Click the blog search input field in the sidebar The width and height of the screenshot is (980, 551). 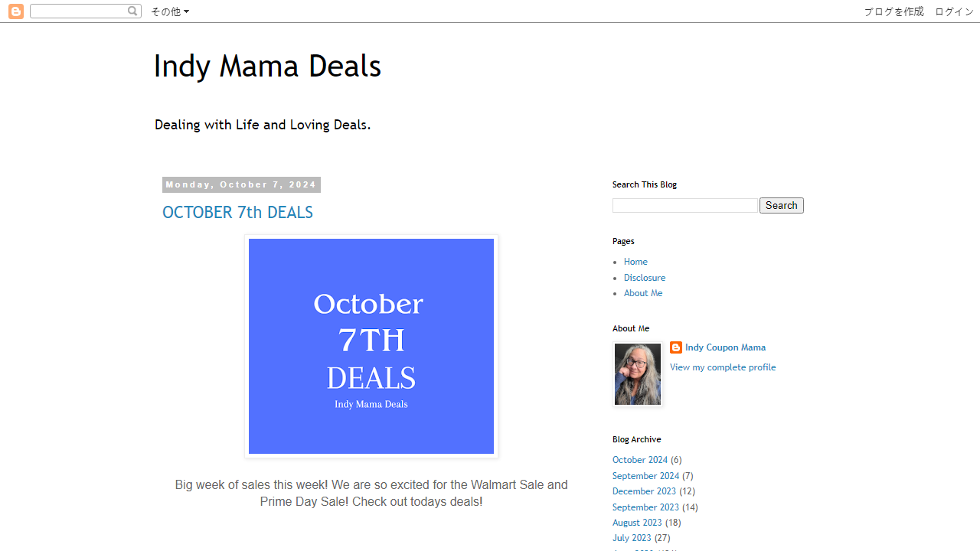coord(684,205)
